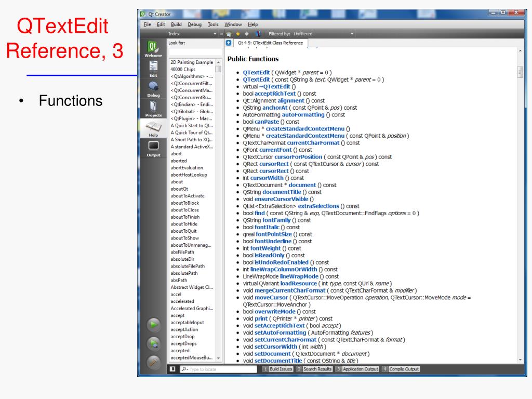Screen dimensions: 532x399
Task: Navigate back in help history
Action: [238, 34]
